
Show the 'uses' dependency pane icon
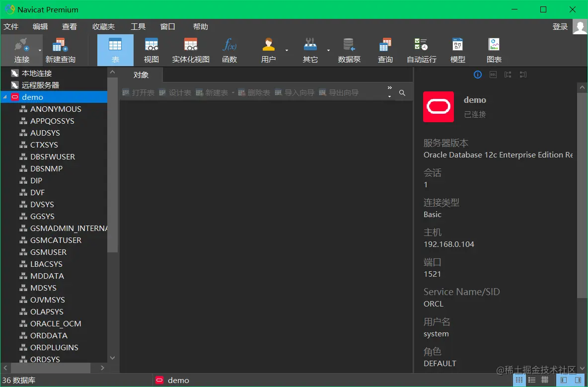[508, 75]
